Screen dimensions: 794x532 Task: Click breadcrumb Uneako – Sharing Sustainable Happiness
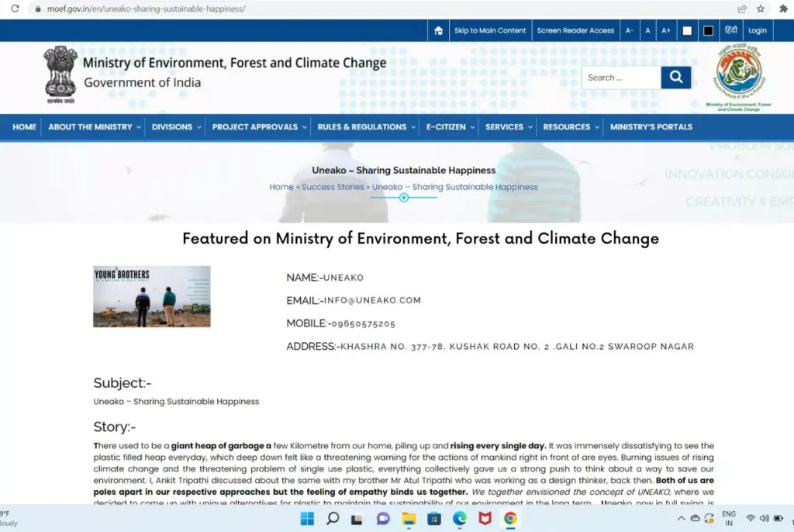[454, 187]
